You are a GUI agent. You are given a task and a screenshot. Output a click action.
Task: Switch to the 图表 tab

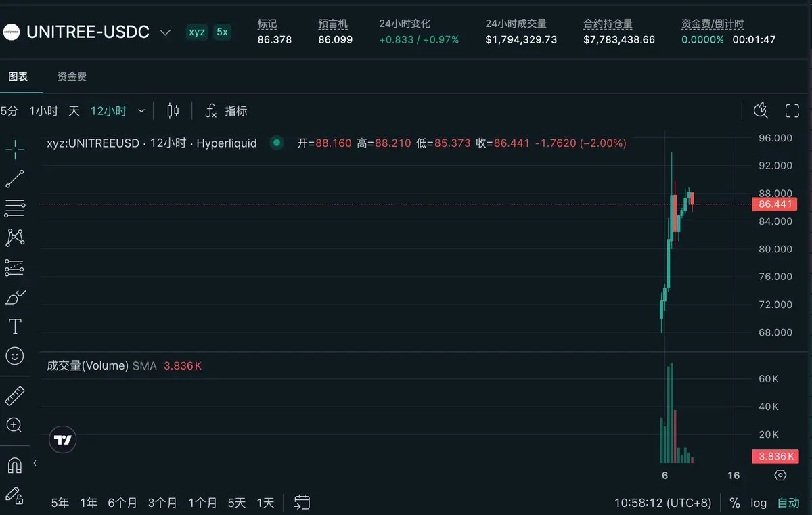(x=18, y=76)
